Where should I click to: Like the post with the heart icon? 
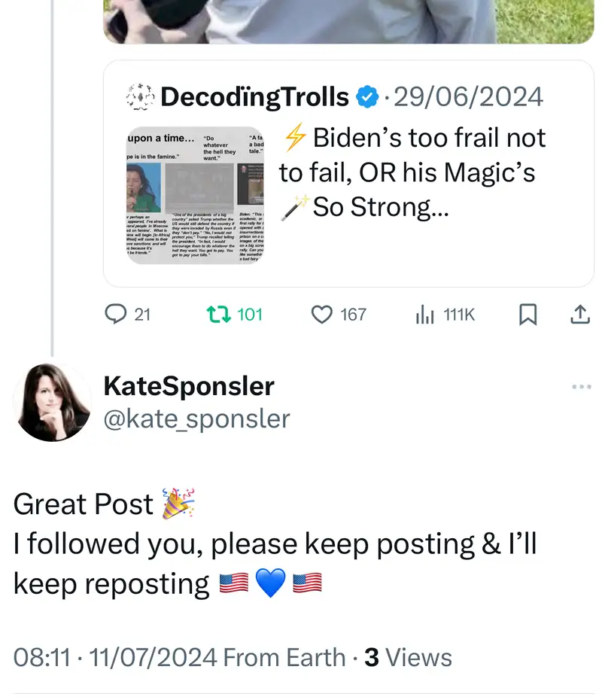tap(321, 315)
